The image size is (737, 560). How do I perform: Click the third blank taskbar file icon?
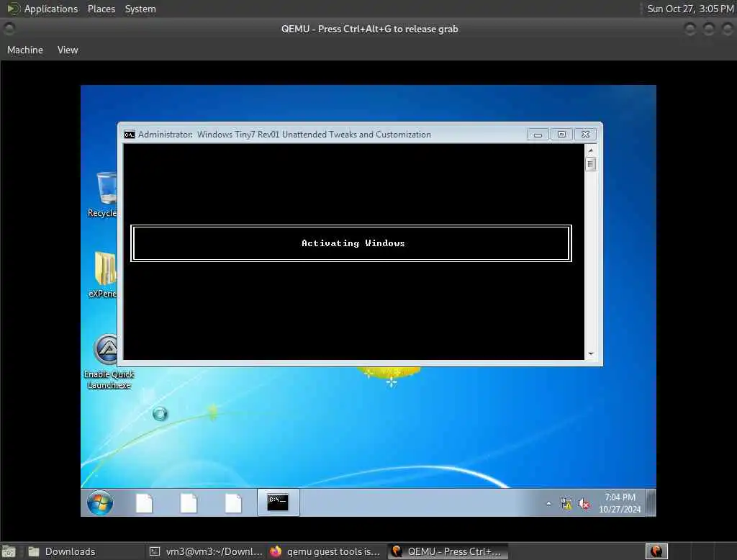pyautogui.click(x=233, y=502)
